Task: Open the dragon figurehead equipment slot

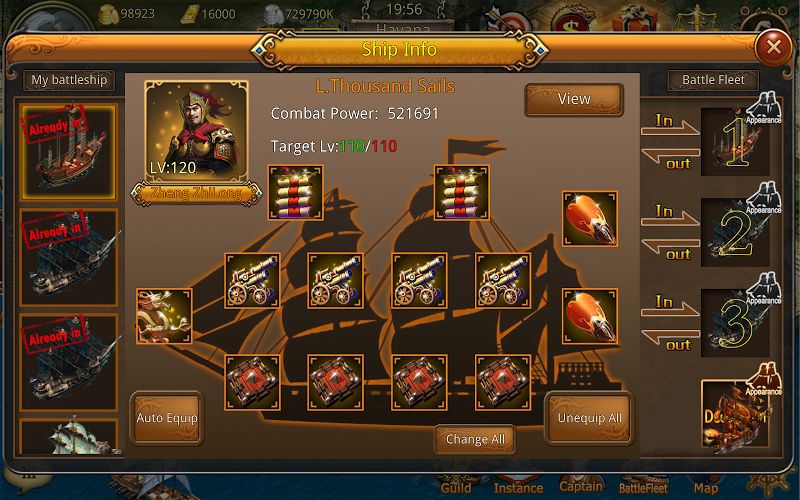Action: [164, 316]
